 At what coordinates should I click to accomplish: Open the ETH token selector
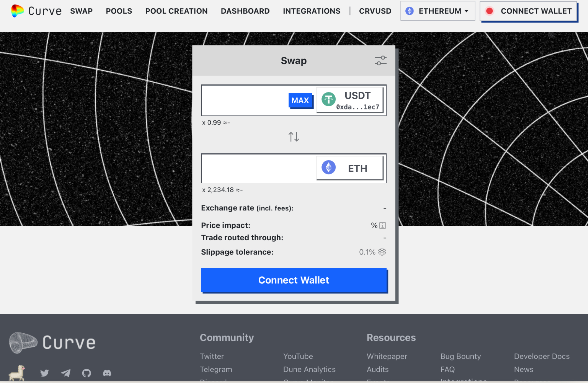[x=350, y=168]
